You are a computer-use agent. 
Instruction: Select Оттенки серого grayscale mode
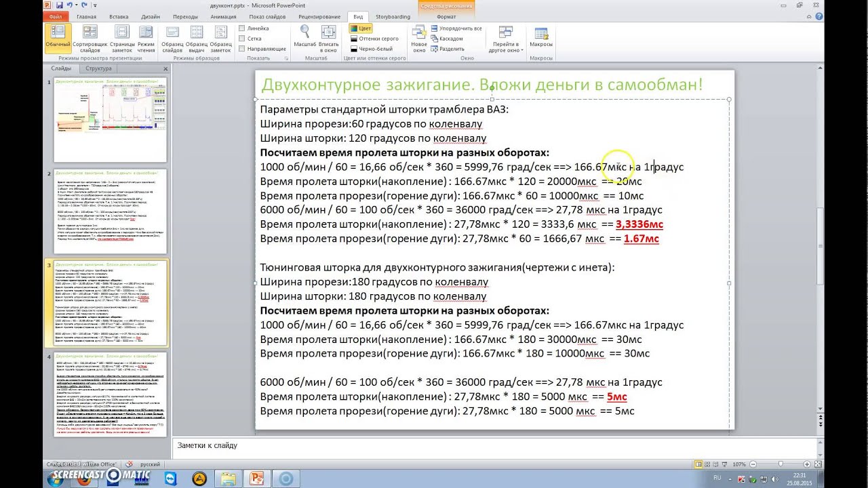click(374, 39)
